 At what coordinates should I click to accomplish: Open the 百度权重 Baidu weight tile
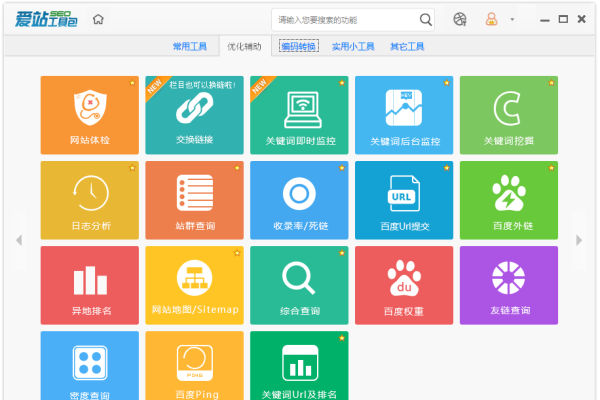pos(404,285)
